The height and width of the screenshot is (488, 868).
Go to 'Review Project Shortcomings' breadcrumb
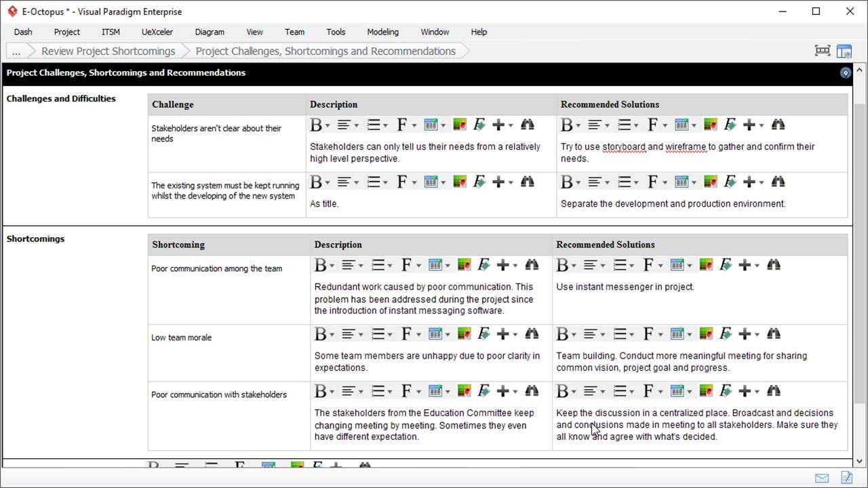click(x=108, y=51)
